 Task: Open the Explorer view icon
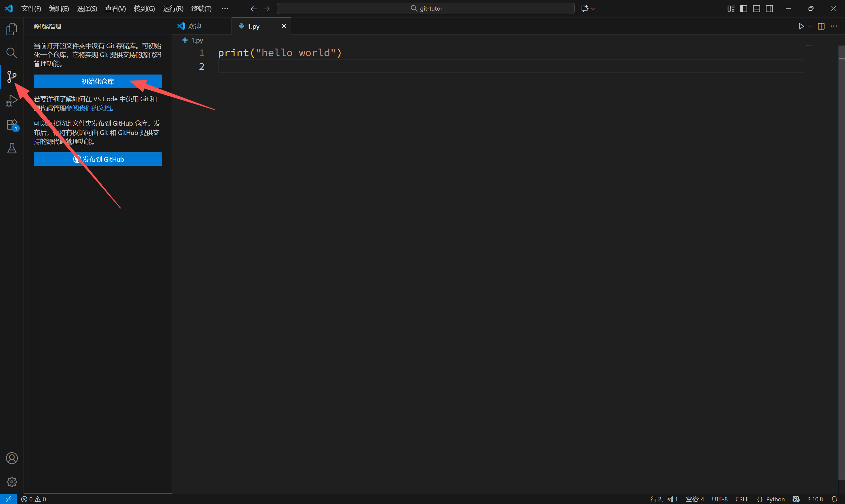click(x=12, y=29)
